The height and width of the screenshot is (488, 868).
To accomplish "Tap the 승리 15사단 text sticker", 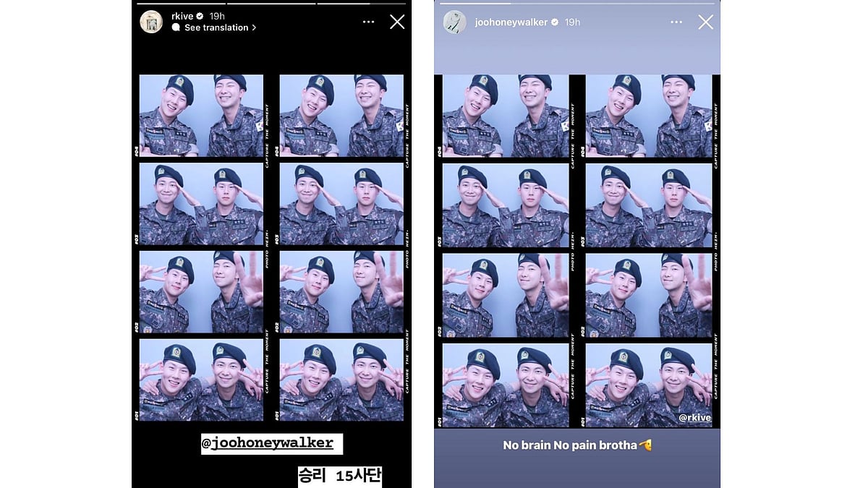I will (340, 476).
